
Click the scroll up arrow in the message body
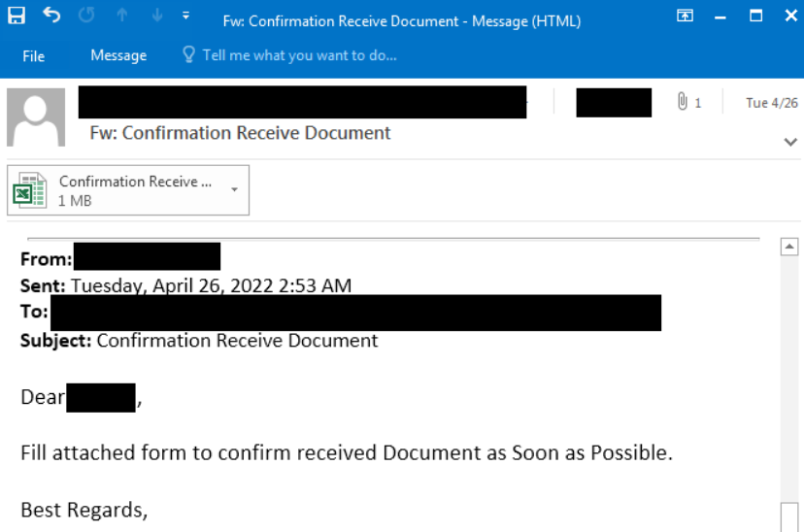(x=789, y=248)
